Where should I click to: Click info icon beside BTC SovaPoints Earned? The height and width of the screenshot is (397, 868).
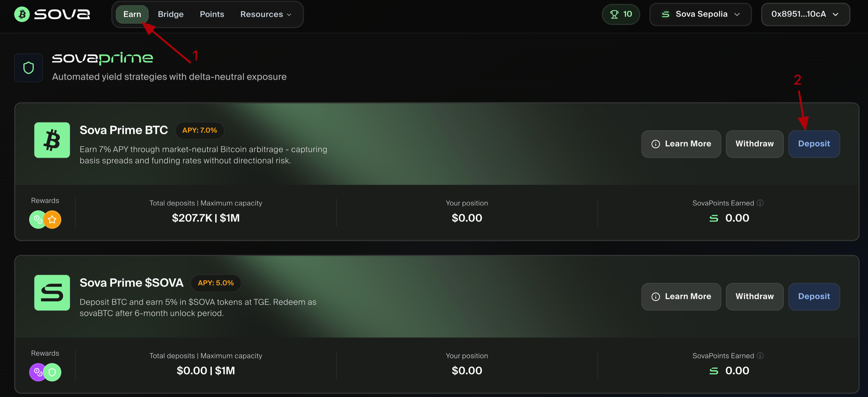(x=760, y=203)
